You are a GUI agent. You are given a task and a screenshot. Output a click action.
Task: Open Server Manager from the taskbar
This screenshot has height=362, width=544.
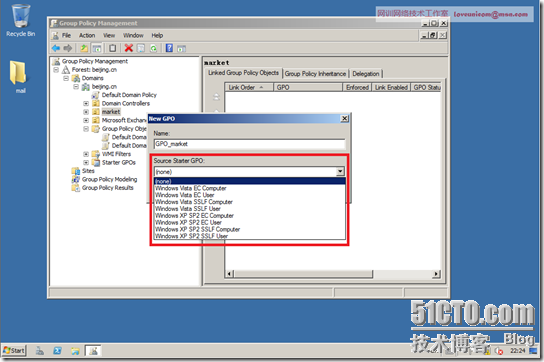40,351
